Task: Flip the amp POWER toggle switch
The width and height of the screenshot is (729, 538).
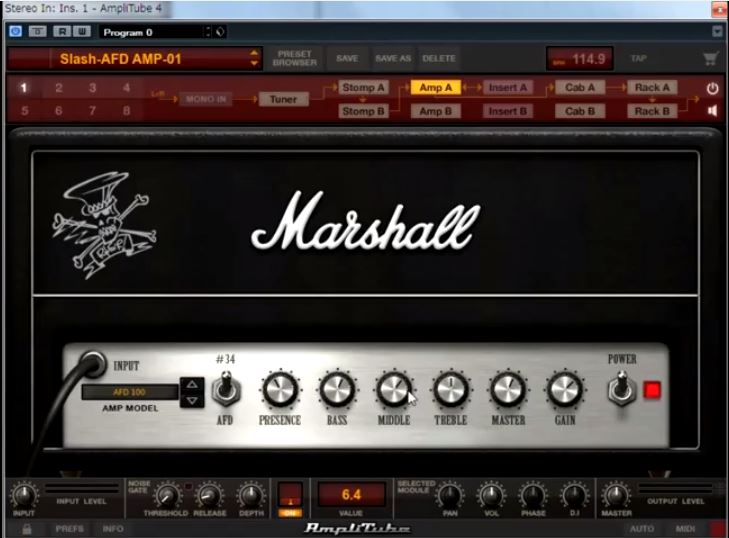Action: point(622,388)
